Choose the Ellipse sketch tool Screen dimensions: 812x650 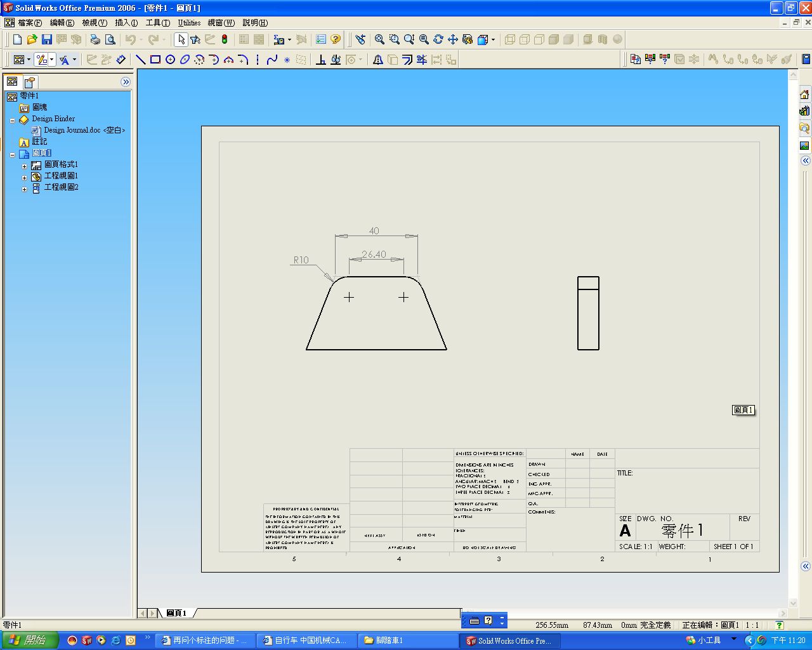click(x=185, y=60)
